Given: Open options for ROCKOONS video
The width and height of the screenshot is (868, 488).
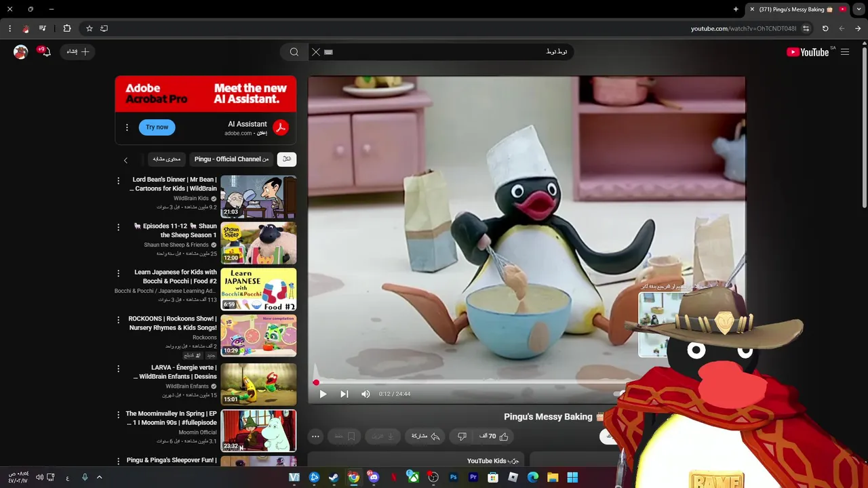Looking at the screenshot, I should 118,319.
